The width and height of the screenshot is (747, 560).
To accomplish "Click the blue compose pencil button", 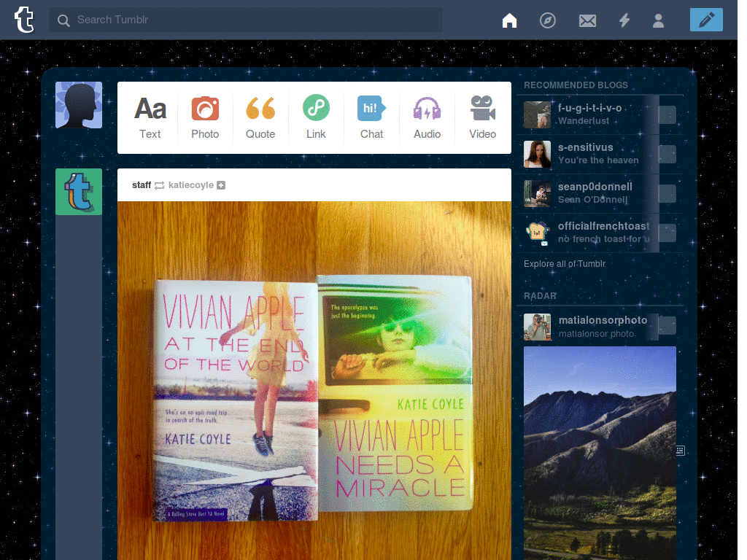I will pyautogui.click(x=706, y=20).
